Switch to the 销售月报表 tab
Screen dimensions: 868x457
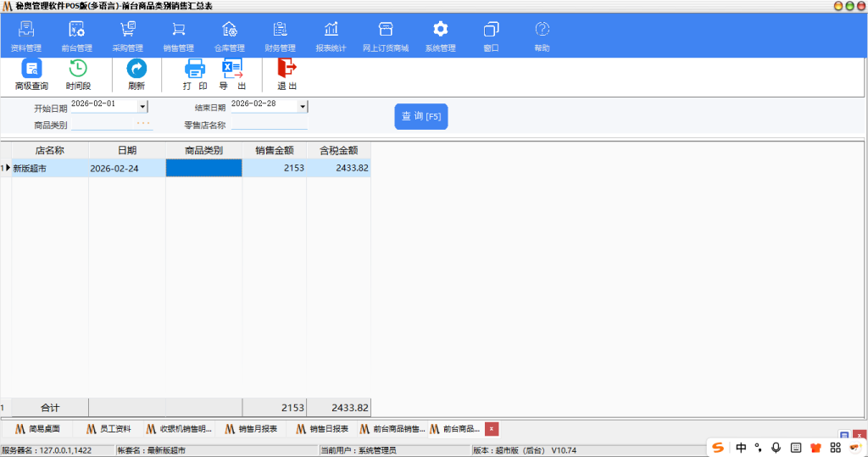pyautogui.click(x=252, y=429)
